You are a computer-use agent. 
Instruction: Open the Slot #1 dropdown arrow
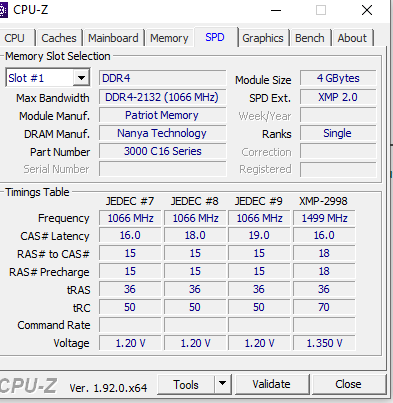coord(81,78)
